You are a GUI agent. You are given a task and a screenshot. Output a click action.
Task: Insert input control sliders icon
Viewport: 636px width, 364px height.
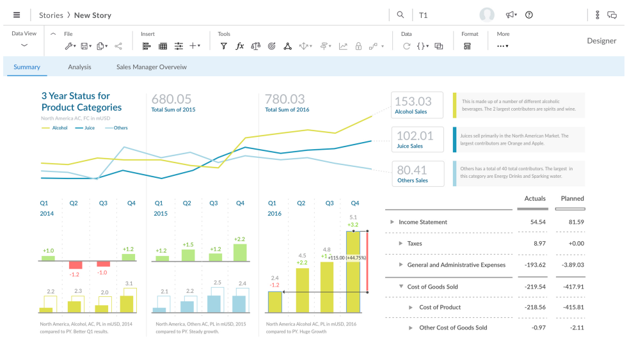click(x=179, y=46)
